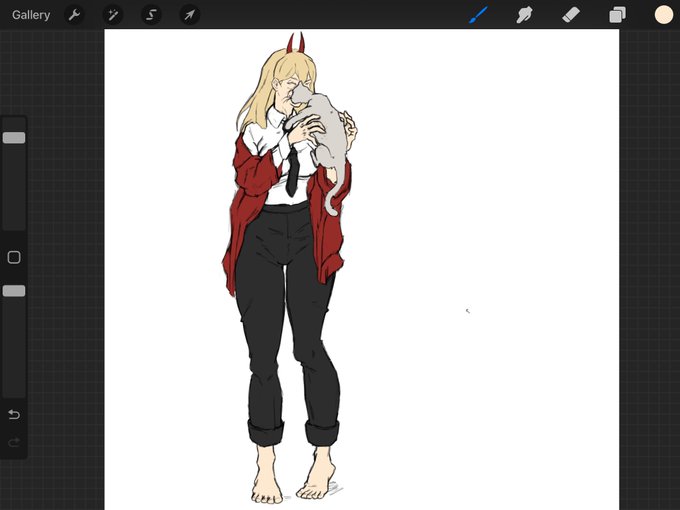The height and width of the screenshot is (510, 680).
Task: Click the brush opacity slider handle
Action: point(14,291)
